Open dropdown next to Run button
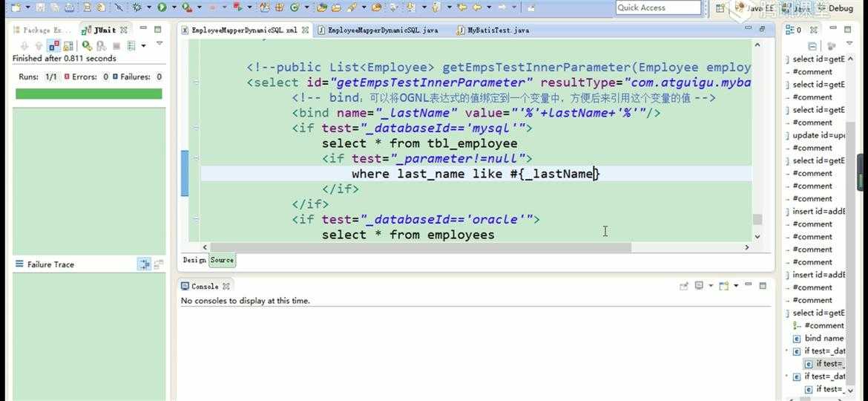This screenshot has height=401, width=868. pyautogui.click(x=174, y=7)
